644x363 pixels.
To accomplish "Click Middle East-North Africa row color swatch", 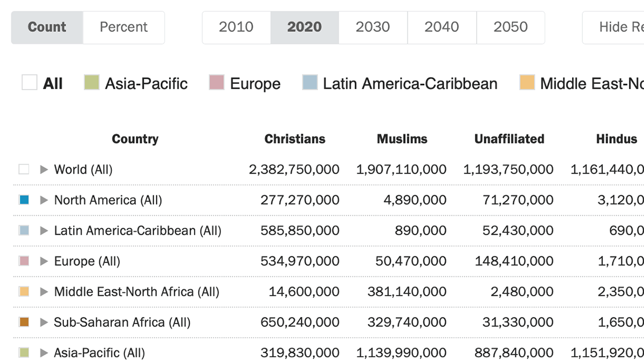I will (x=24, y=292).
